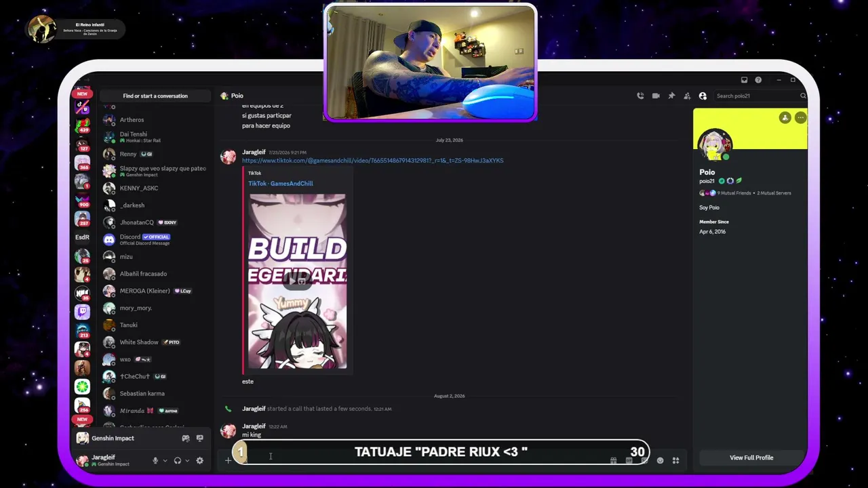Open the DM with wxo
The width and height of the screenshot is (868, 488).
(x=155, y=359)
